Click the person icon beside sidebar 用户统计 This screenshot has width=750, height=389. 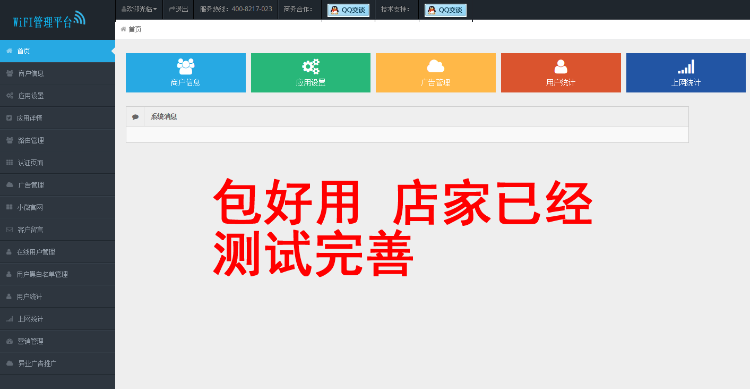click(x=9, y=297)
